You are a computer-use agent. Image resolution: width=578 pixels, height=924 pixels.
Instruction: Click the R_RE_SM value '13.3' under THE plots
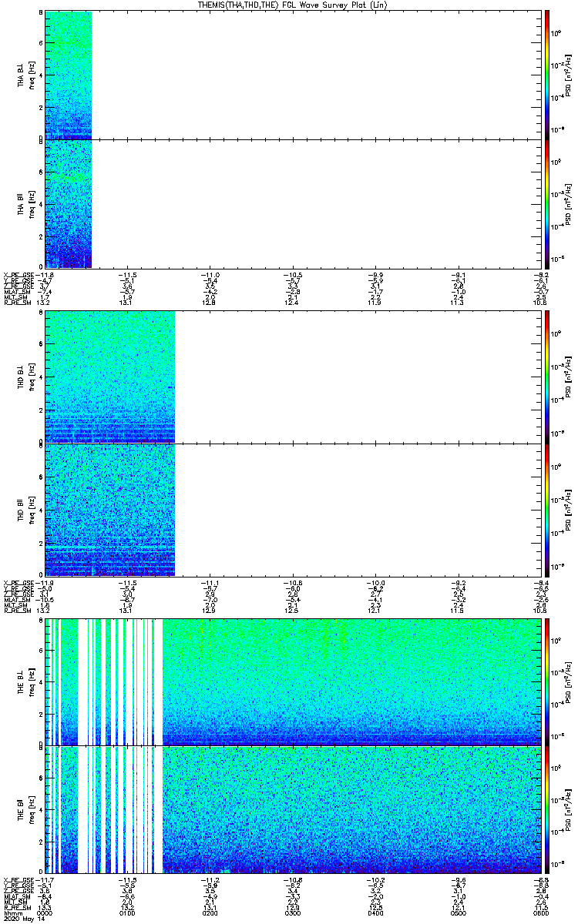43,906
